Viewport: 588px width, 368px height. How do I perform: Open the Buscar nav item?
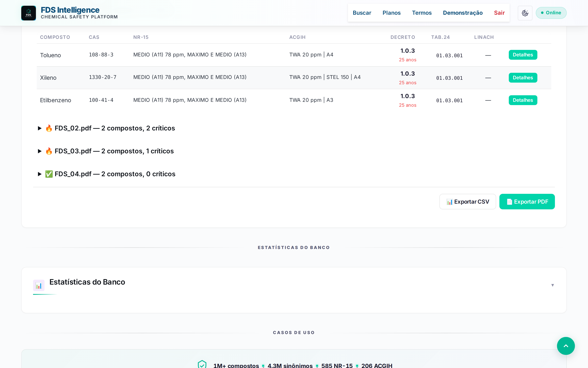[x=362, y=13]
